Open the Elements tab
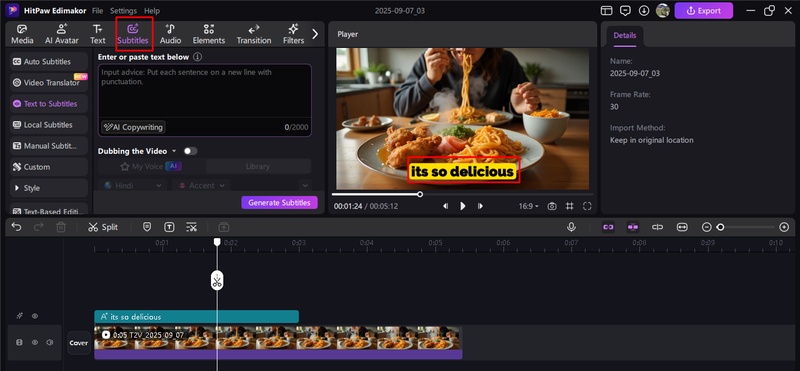 209,34
